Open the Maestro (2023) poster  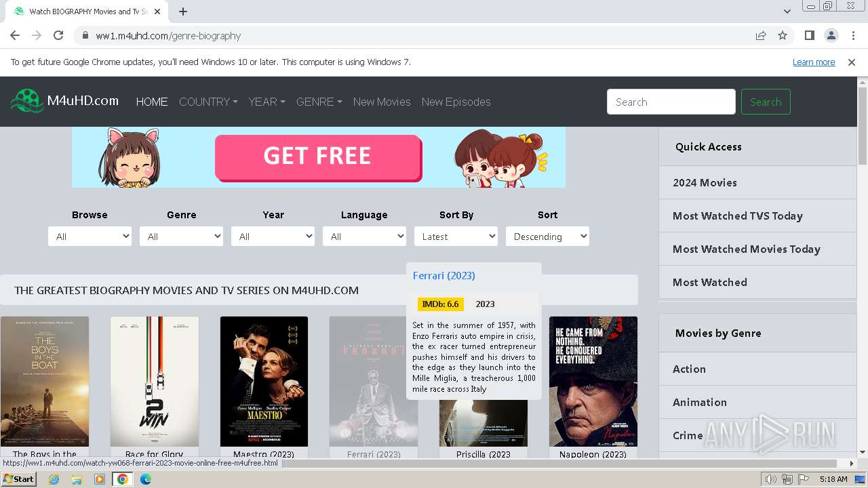point(264,381)
